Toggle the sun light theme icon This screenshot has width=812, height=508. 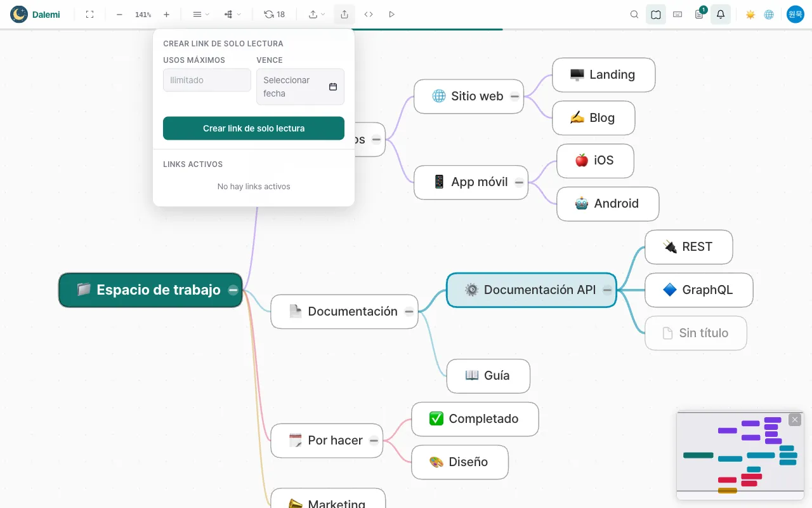[x=750, y=14]
